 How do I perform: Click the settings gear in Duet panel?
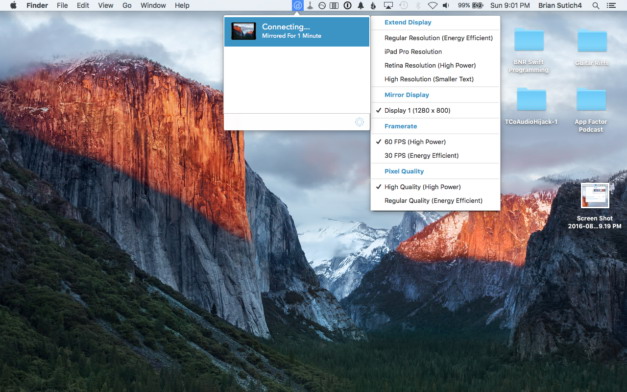(359, 122)
